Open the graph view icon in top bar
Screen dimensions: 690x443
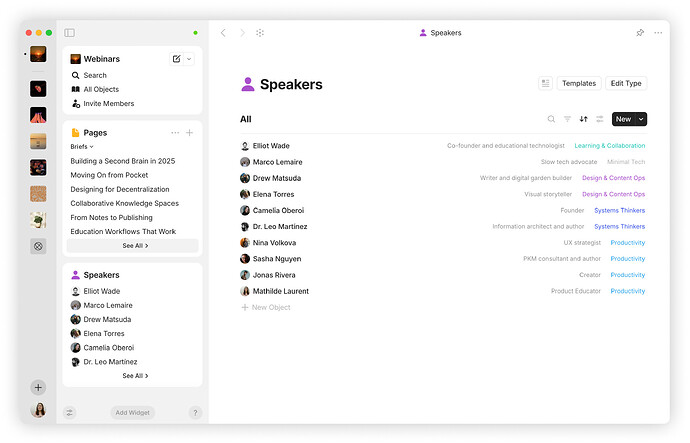[x=260, y=33]
